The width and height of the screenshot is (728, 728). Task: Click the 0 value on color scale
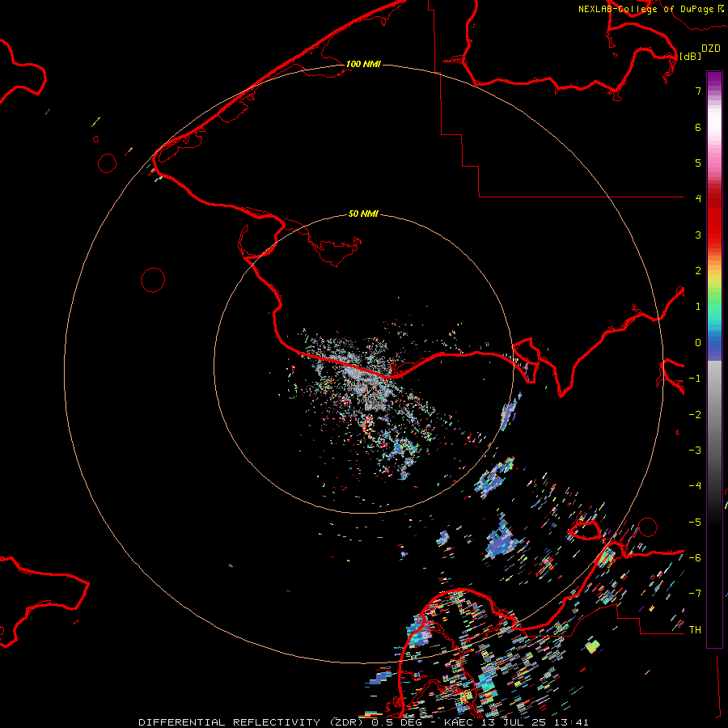tap(698, 343)
